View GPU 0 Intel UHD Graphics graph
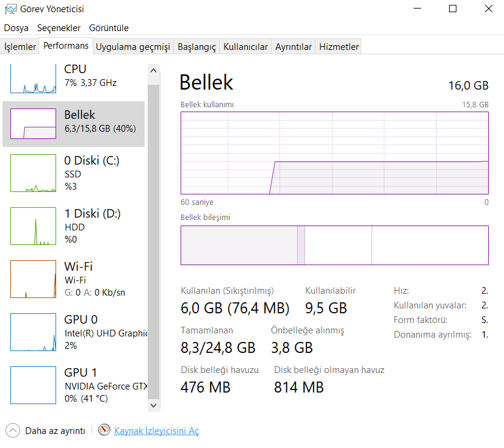Screen dimensions: 504x448 pyautogui.click(x=33, y=332)
